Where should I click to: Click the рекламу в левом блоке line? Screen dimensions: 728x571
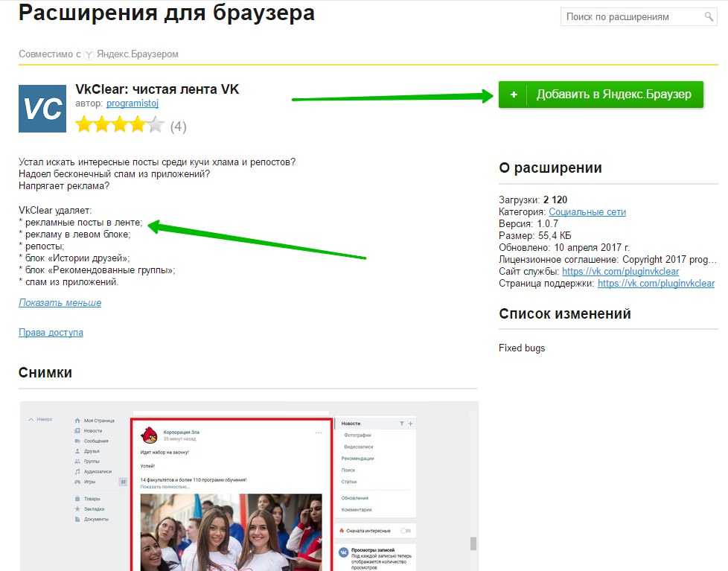point(74,235)
